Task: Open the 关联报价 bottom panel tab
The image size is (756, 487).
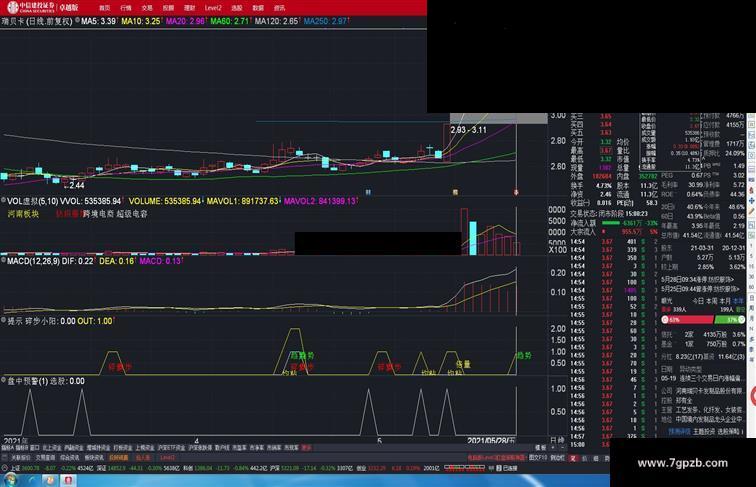Action: pos(21,458)
